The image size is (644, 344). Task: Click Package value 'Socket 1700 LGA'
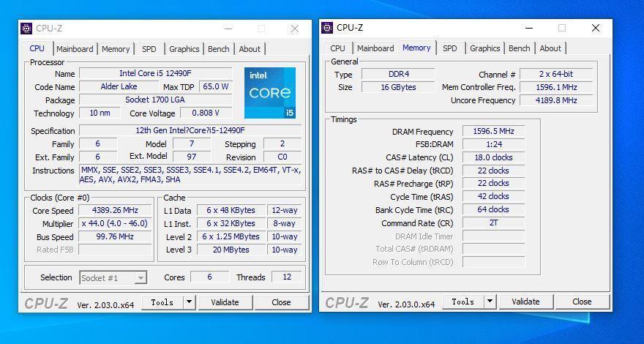pyautogui.click(x=156, y=100)
